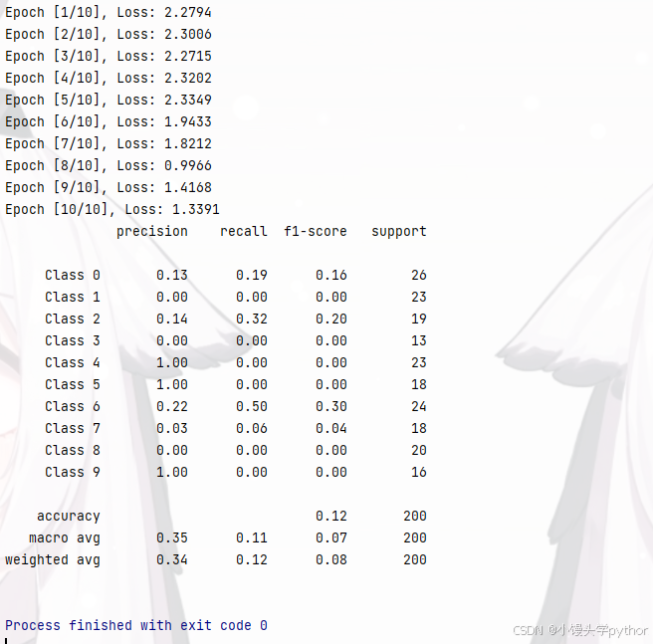Click "Process finished with exit code 0" message
653x644 pixels.
pos(136,626)
